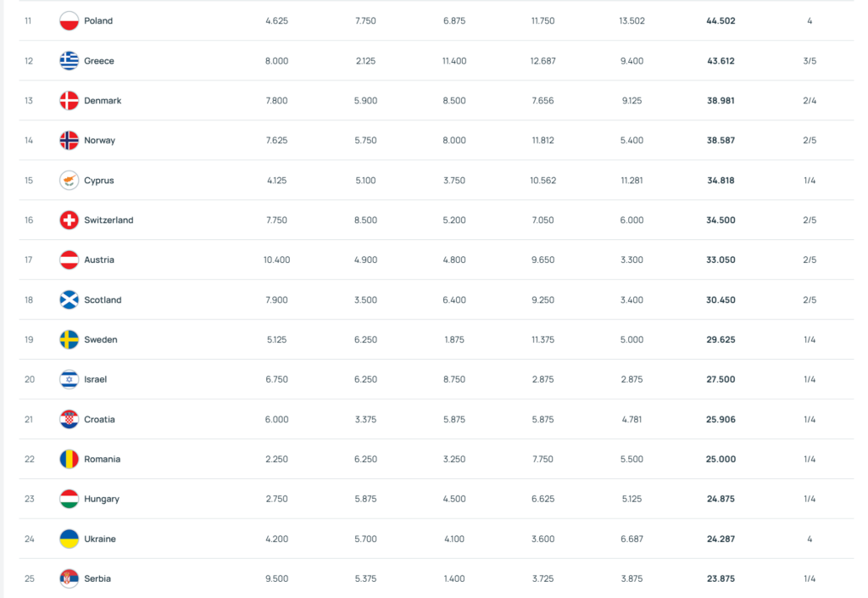Viewport: 868px width, 598px height.
Task: Click the Norway flag icon
Action: 70,141
